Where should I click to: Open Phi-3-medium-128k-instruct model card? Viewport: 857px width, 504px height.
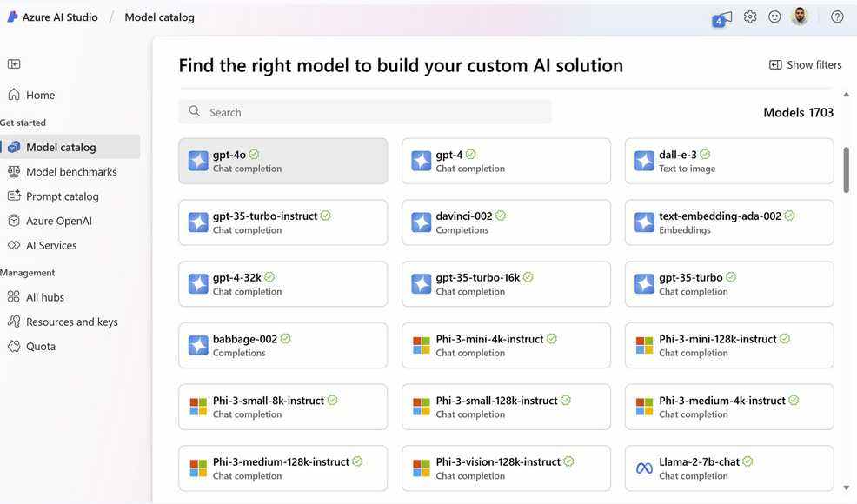[x=282, y=468]
